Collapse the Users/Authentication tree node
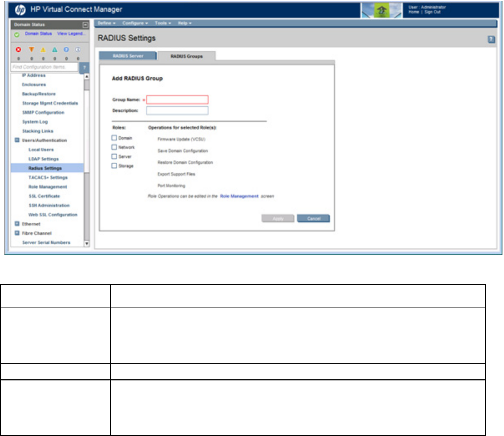This screenshot has height=436, width=504. [x=17, y=141]
